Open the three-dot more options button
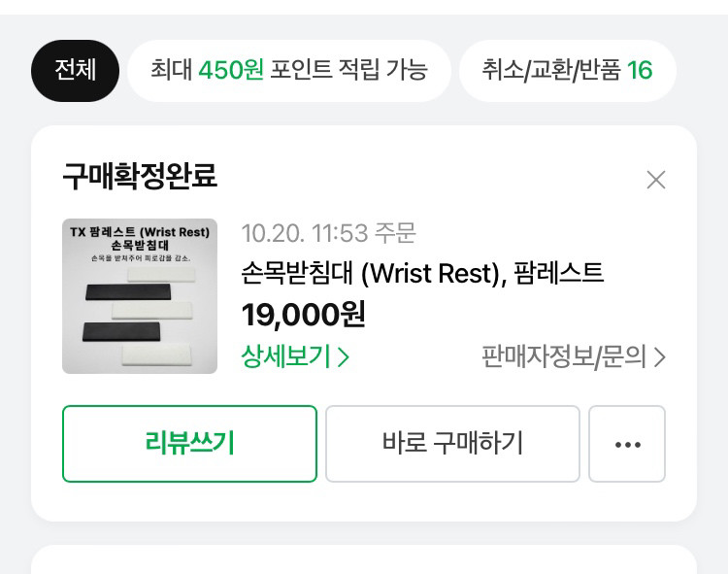Image resolution: width=728 pixels, height=574 pixels. (x=627, y=444)
